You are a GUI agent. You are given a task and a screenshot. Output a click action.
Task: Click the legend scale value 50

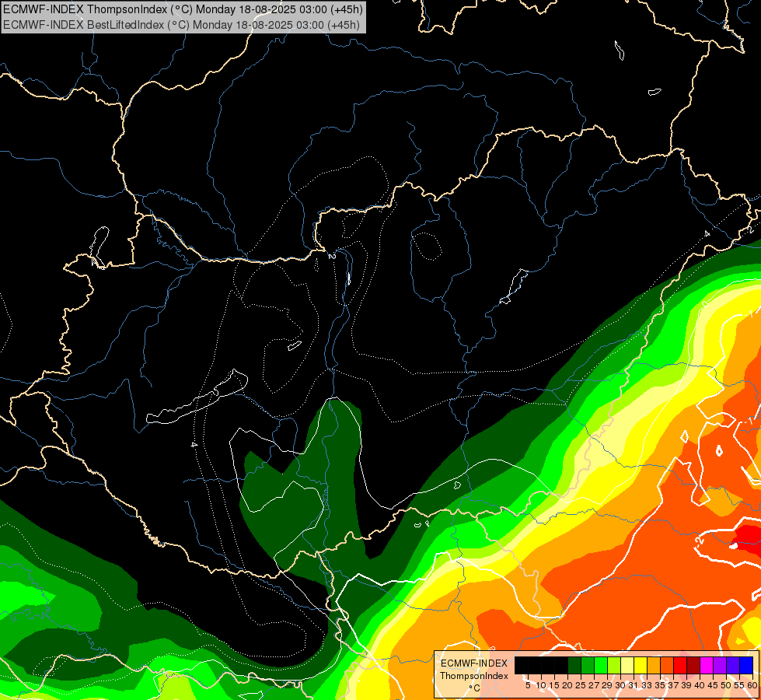point(726,685)
